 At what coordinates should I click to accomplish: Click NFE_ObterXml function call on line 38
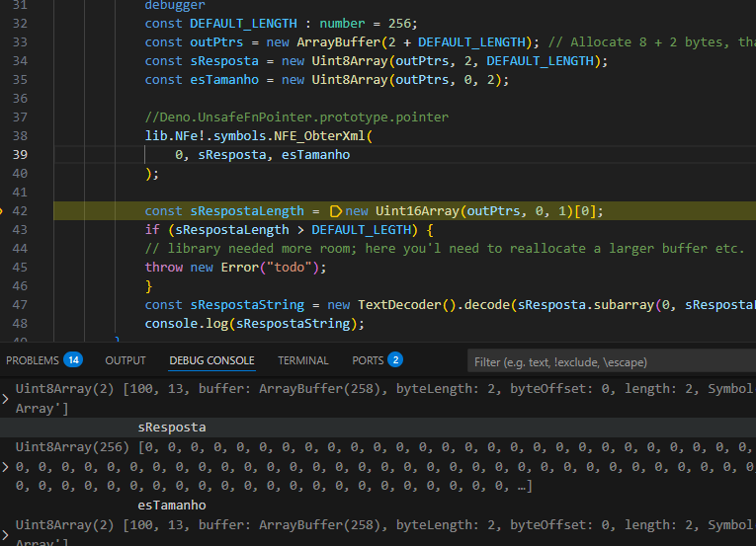(319, 136)
